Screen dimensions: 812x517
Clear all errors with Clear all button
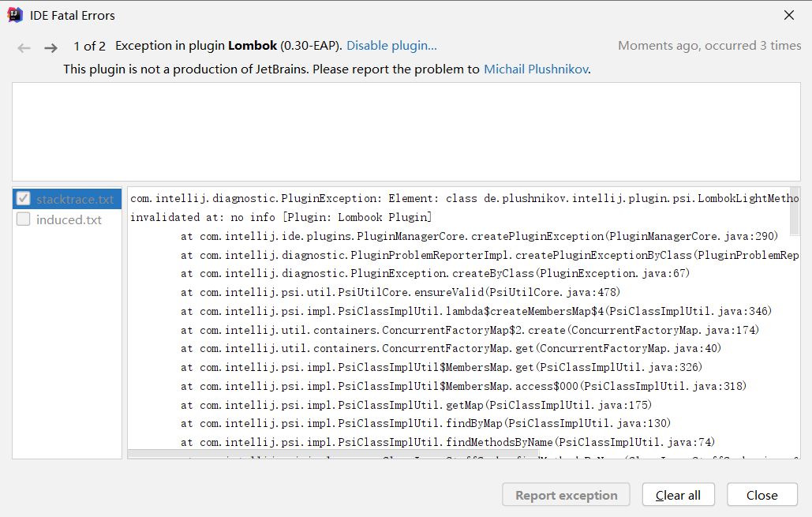coord(679,495)
